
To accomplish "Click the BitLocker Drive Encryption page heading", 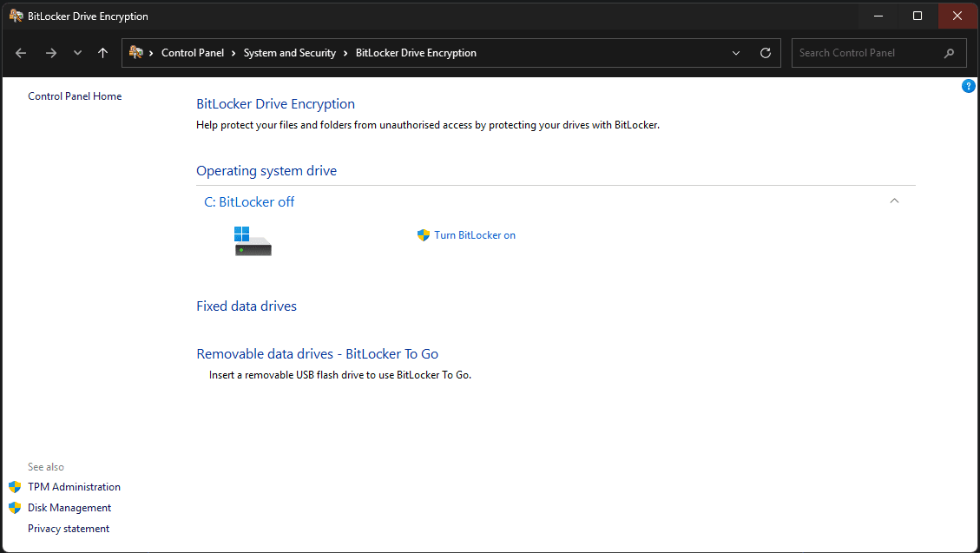I will tap(276, 103).
